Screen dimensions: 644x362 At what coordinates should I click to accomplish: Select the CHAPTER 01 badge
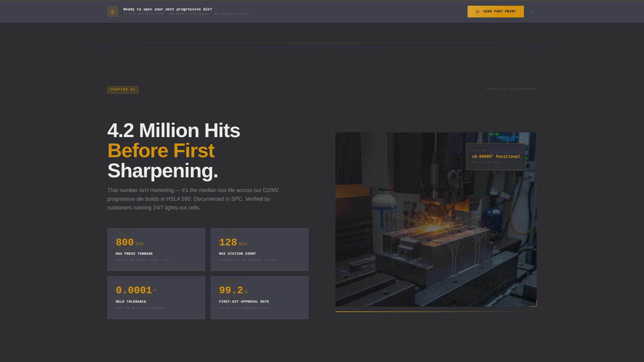pyautogui.click(x=122, y=89)
